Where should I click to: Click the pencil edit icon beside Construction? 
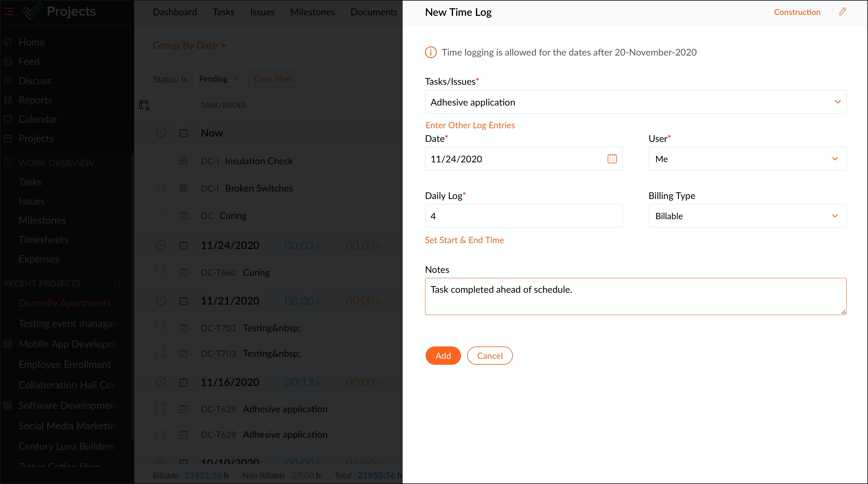pos(843,12)
